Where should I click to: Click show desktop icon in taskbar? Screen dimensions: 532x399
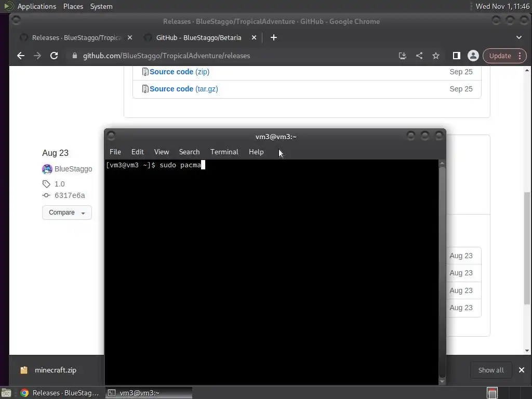click(x=6, y=393)
